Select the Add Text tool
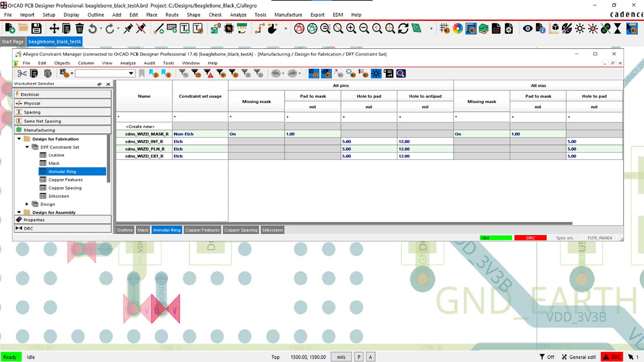Image resolution: width=644 pixels, height=362 pixels. coord(185,28)
